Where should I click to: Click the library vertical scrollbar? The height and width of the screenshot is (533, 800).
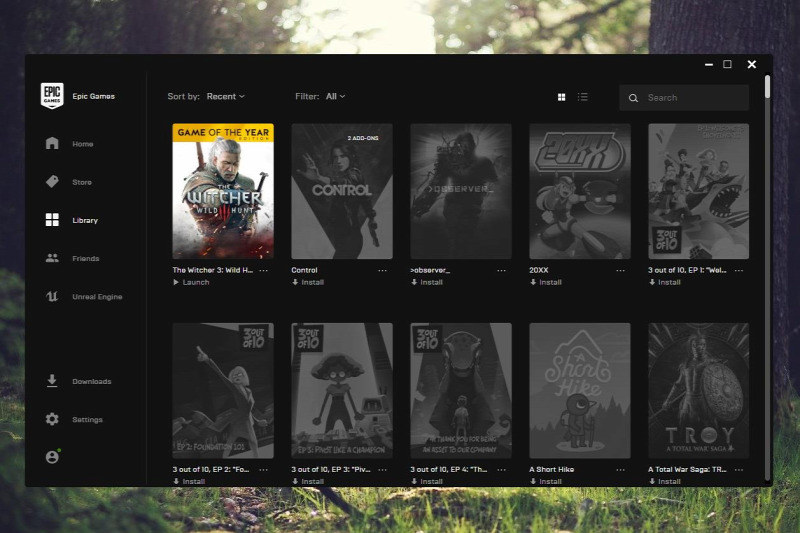(767, 87)
